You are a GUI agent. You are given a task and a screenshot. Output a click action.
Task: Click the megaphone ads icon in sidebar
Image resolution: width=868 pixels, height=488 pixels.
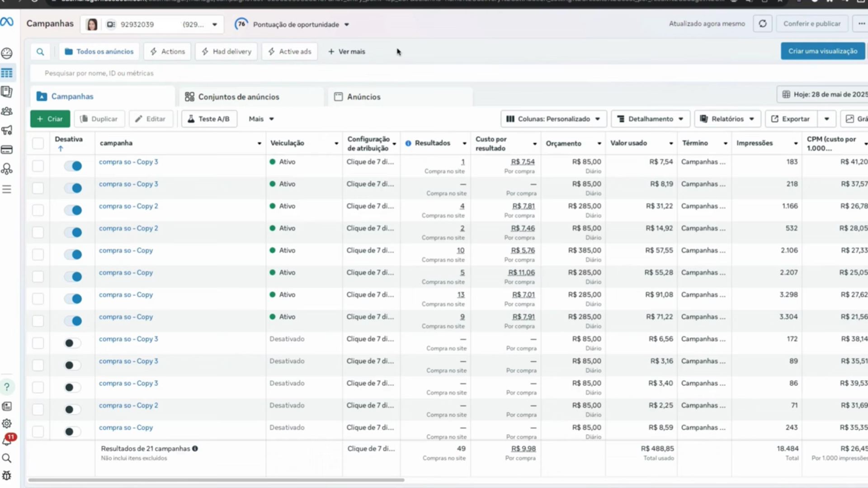[x=7, y=131]
